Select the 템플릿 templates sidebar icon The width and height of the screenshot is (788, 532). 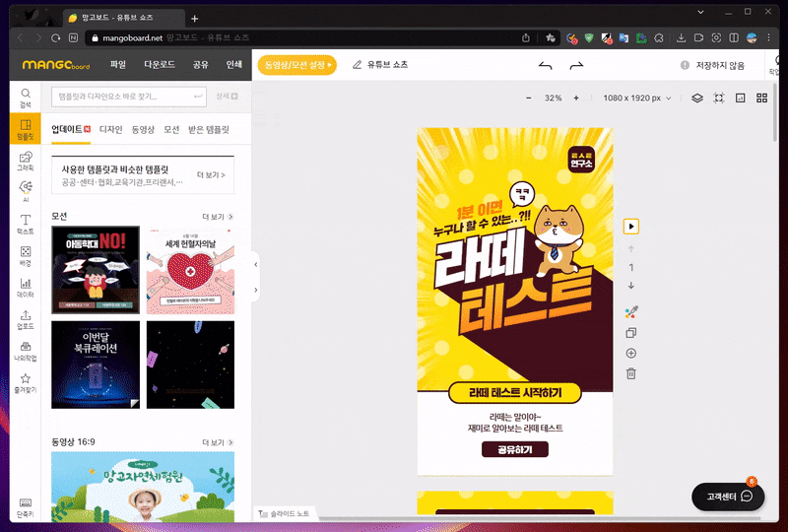(x=26, y=129)
